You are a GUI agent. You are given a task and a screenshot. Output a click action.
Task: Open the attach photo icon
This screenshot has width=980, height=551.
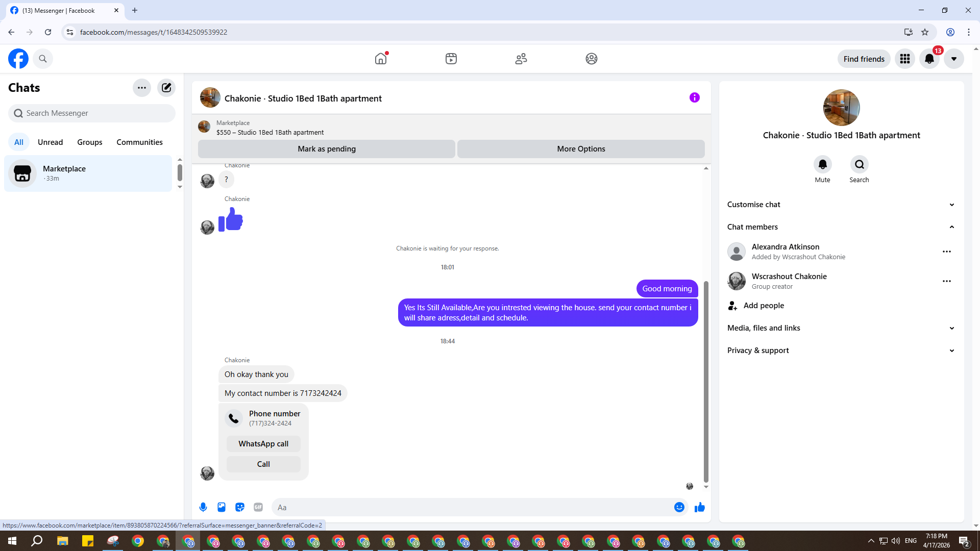pos(222,507)
